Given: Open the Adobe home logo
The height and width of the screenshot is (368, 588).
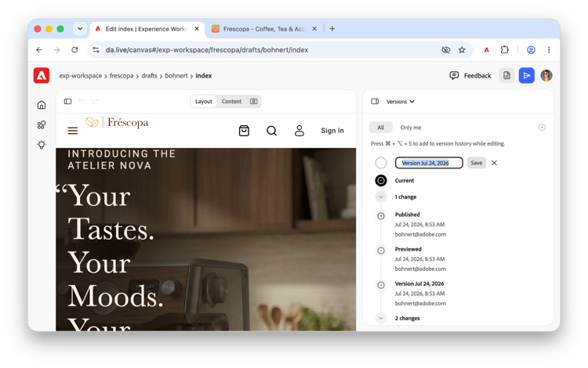Looking at the screenshot, I should point(42,75).
